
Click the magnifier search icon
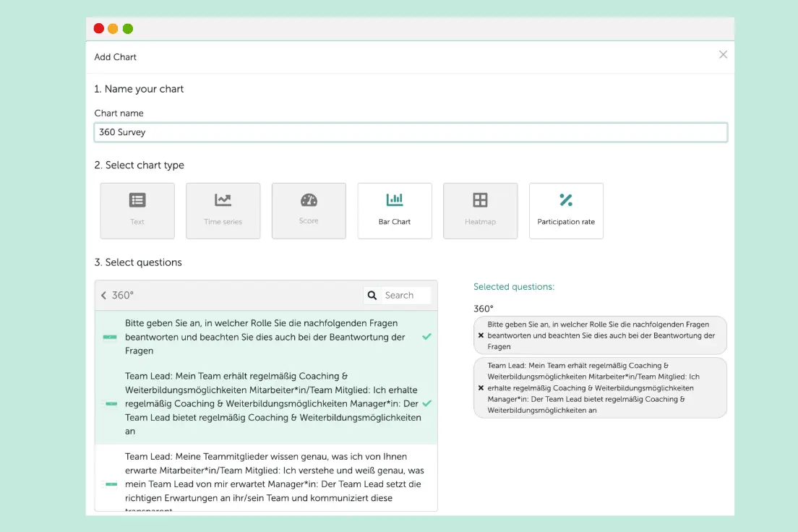tap(372, 295)
